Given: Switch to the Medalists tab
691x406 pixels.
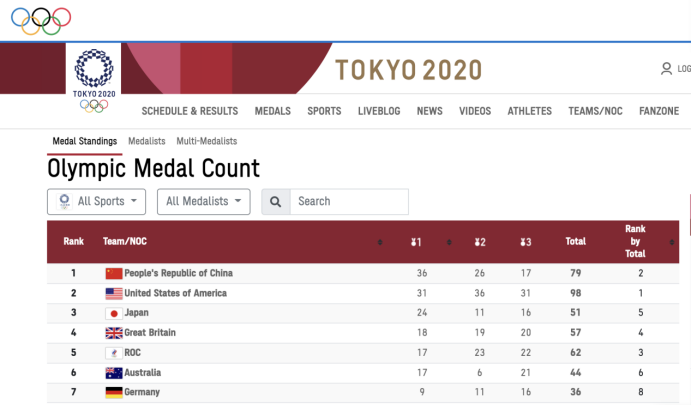Looking at the screenshot, I should (147, 141).
